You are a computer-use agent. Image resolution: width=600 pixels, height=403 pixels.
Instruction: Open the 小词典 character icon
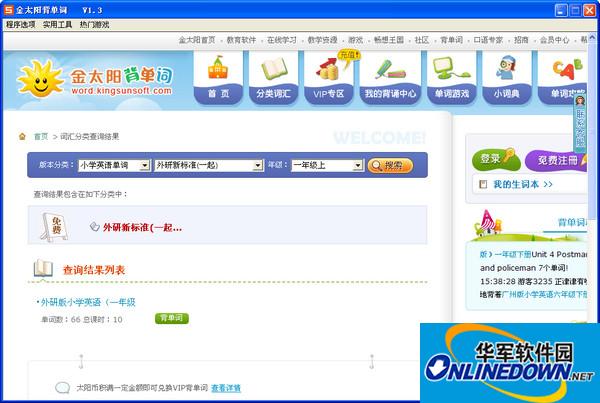tap(506, 68)
